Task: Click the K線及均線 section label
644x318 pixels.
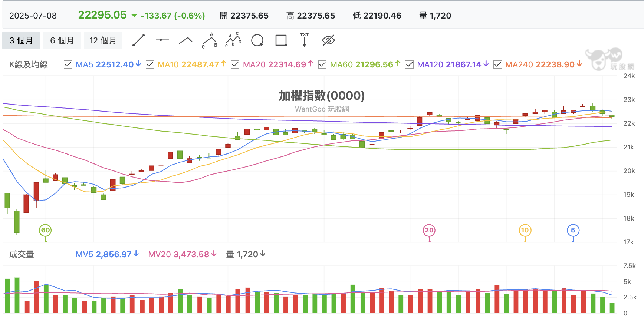Action: point(29,64)
